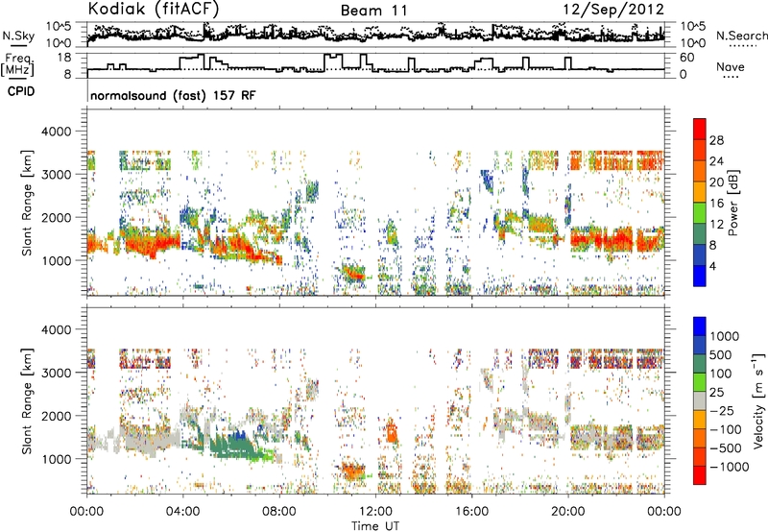Click the orange velocity patch near 12:30 UT
768x532 pixels.
[x=392, y=431]
